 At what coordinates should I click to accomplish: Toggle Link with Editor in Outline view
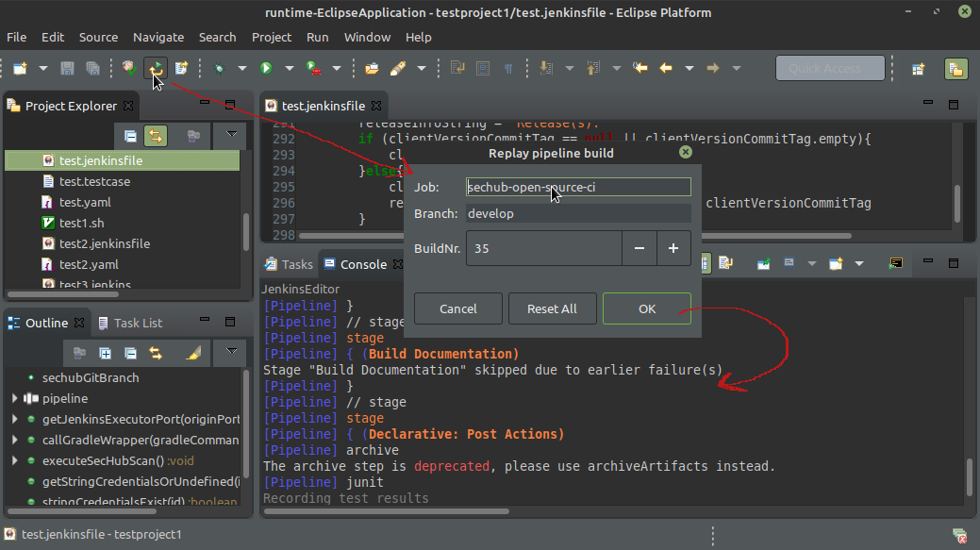tap(156, 353)
